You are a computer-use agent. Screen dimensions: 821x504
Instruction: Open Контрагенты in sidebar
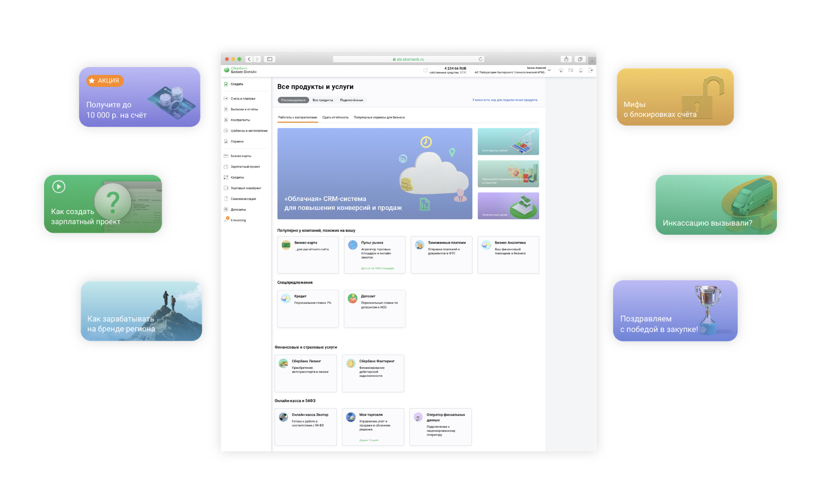237,120
